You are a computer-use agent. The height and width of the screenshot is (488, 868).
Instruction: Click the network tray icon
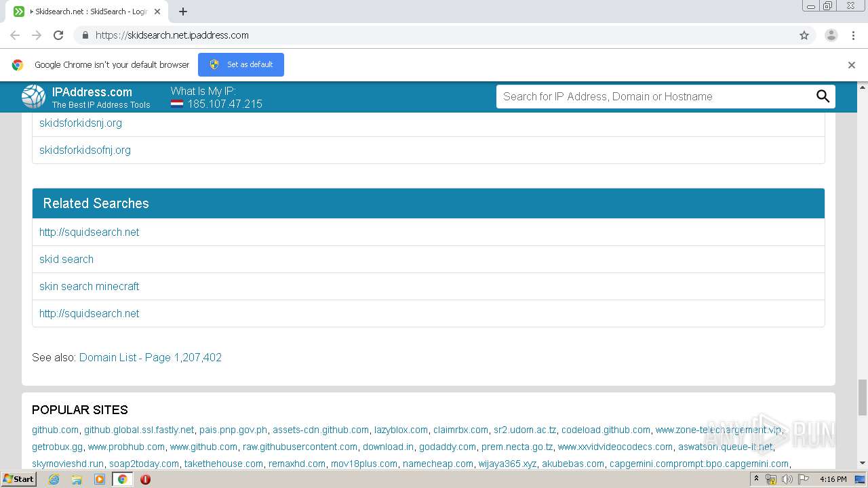point(771,479)
